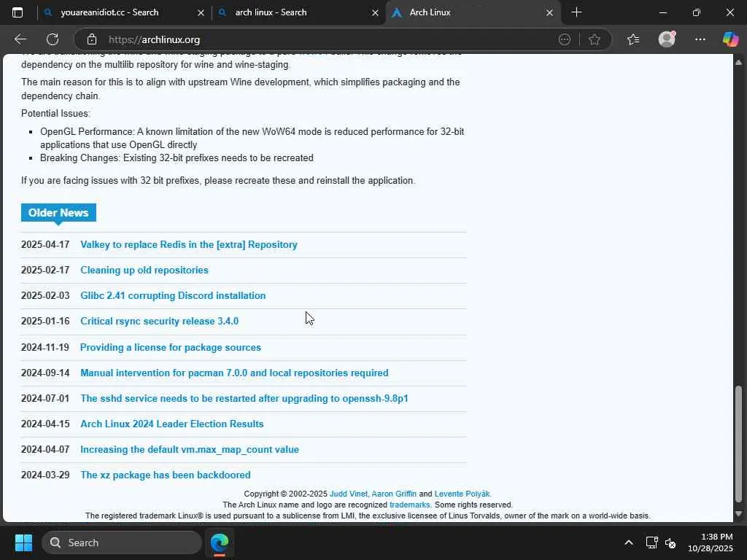747x560 pixels.
Task: Visit Judd Vinet footer link
Action: click(x=348, y=494)
